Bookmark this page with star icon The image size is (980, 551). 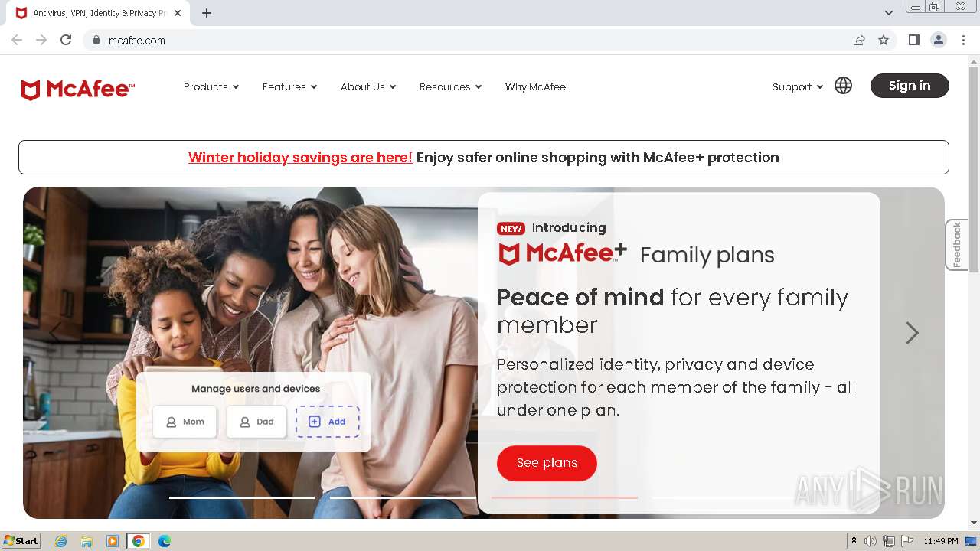[884, 40]
